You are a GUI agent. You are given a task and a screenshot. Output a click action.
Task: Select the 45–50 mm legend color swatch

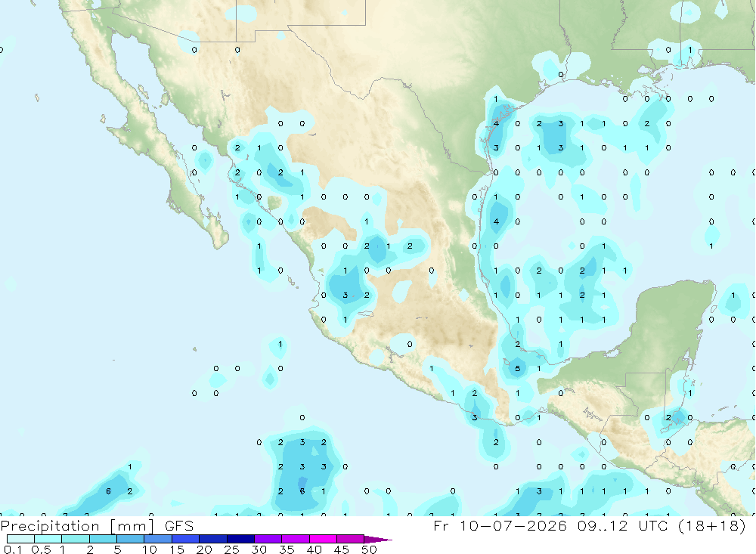(351, 539)
